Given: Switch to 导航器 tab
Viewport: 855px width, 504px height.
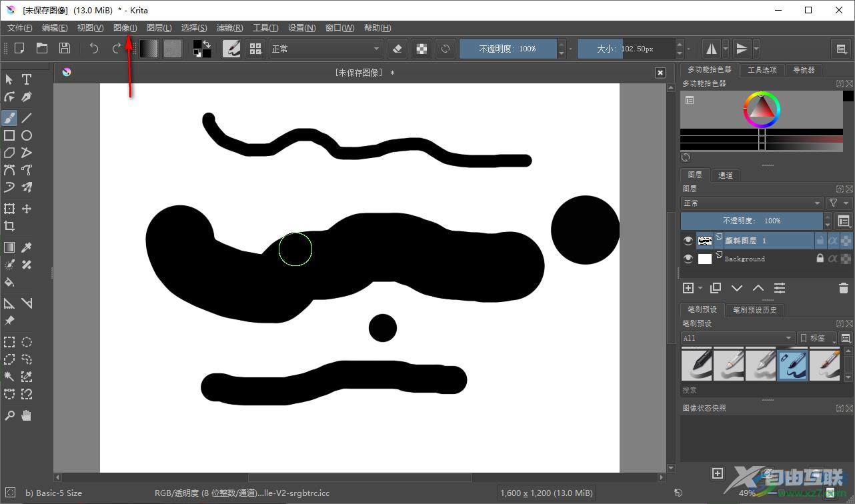Looking at the screenshot, I should tap(804, 69).
